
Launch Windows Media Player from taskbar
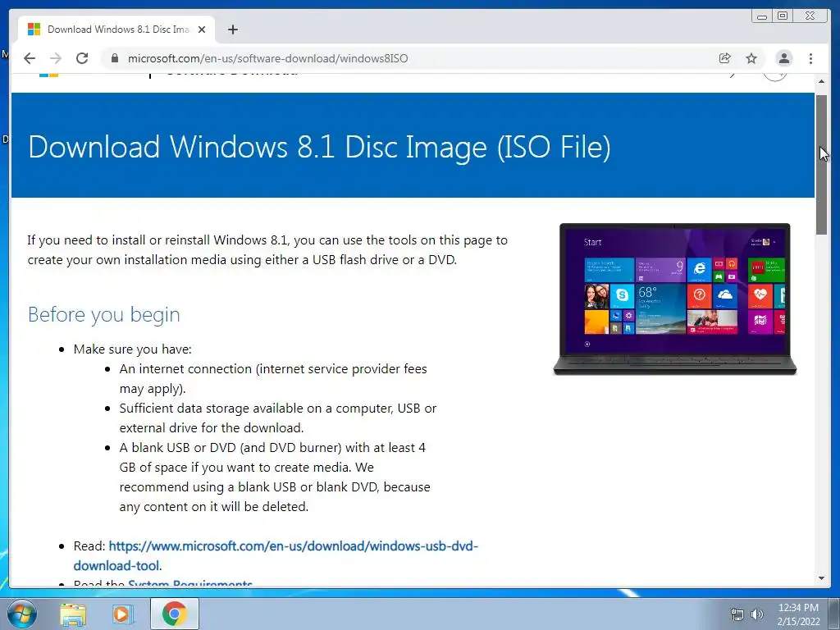(123, 614)
